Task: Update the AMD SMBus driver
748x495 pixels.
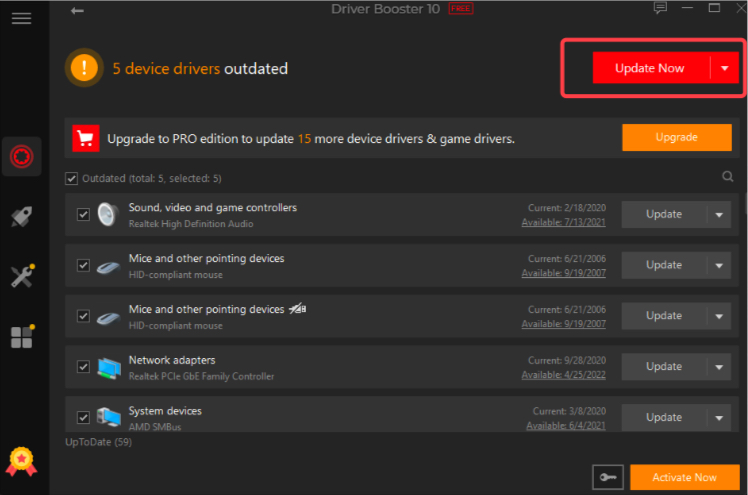Action: tap(664, 418)
